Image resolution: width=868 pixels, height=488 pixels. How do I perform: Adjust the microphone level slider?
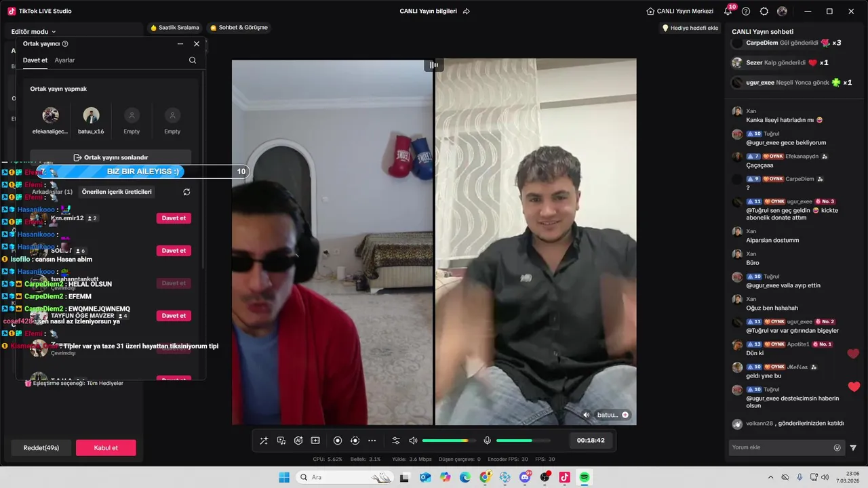coord(523,441)
